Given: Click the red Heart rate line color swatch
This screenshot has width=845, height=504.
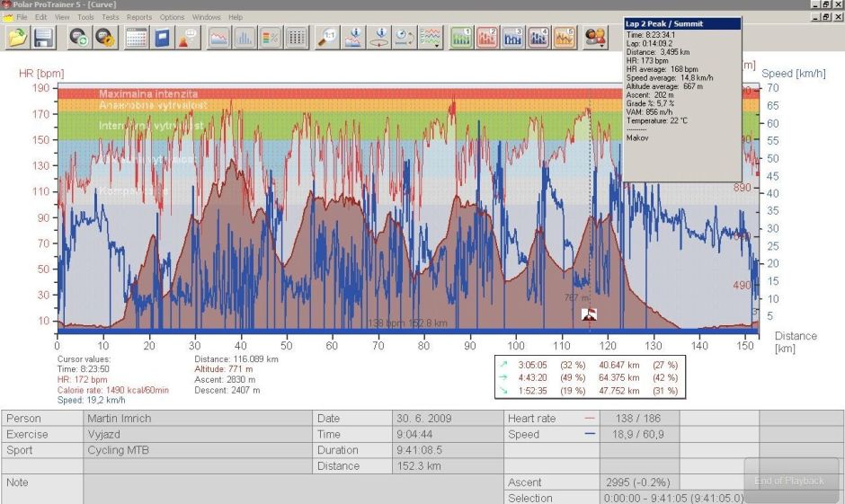Looking at the screenshot, I should click(590, 419).
